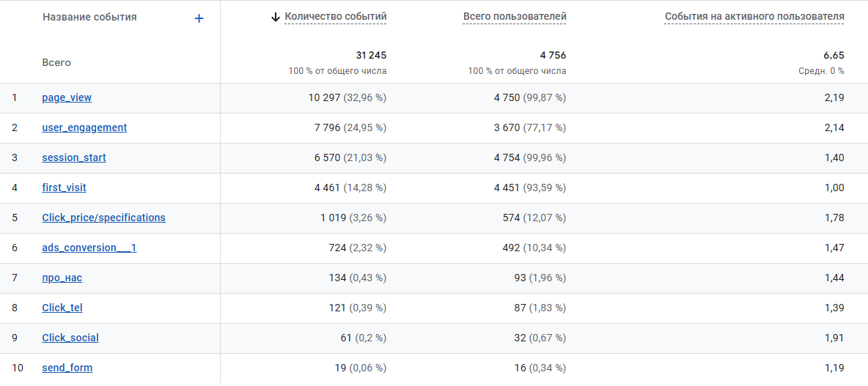Click the sort arrow beside Количество событий
The width and height of the screenshot is (868, 386).
click(x=276, y=17)
